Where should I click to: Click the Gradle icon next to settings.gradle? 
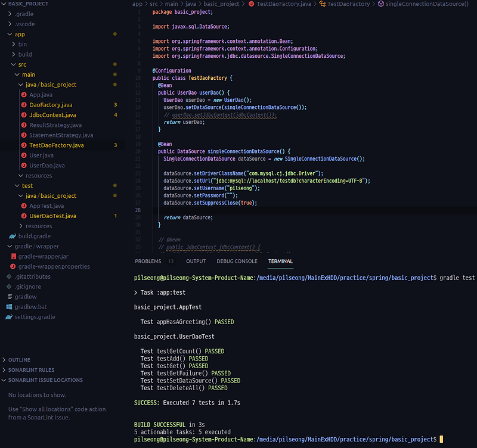coord(10,317)
